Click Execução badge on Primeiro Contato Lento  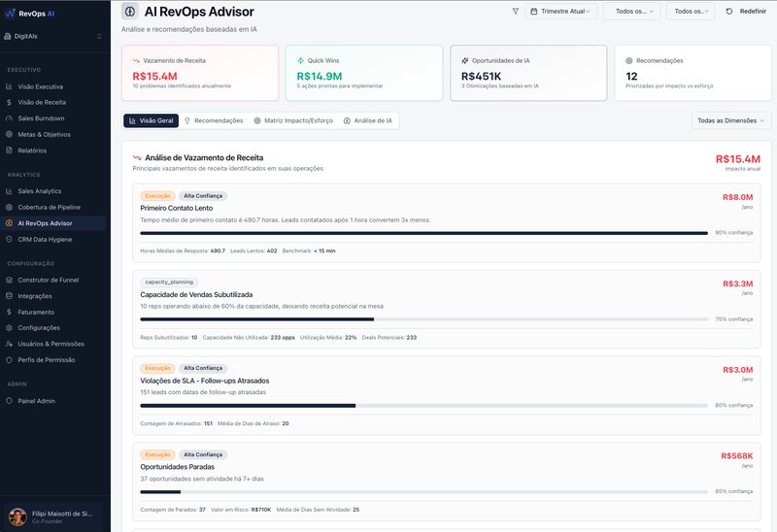157,196
